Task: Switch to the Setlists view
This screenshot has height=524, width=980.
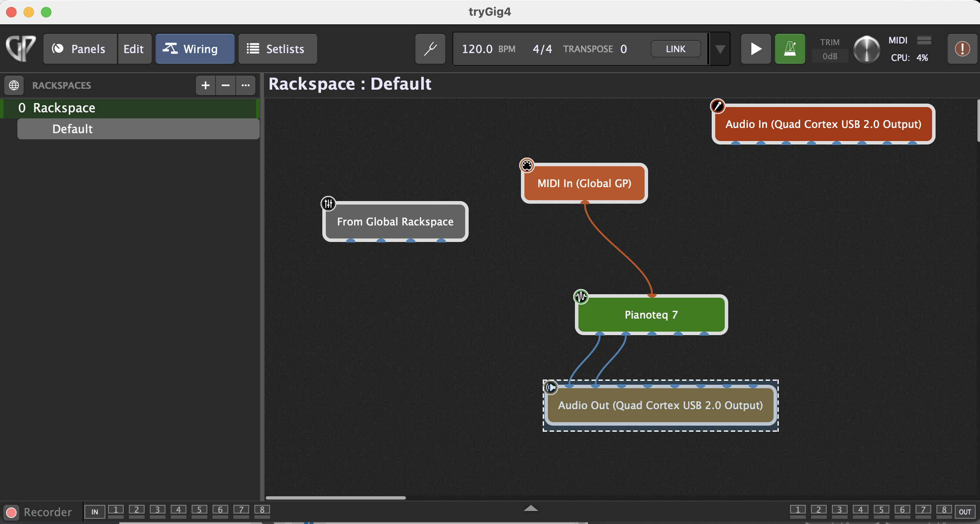Action: point(277,49)
